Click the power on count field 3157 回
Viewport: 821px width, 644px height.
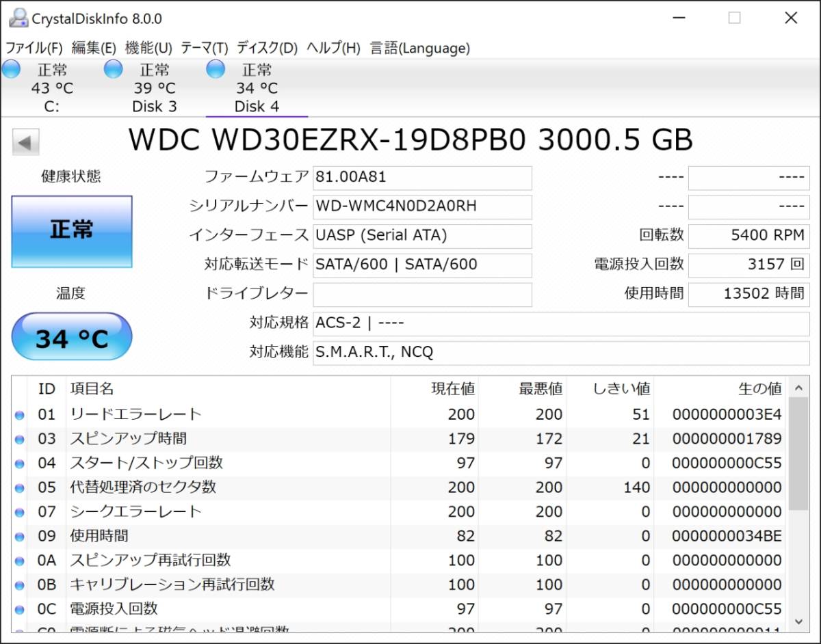click(749, 265)
